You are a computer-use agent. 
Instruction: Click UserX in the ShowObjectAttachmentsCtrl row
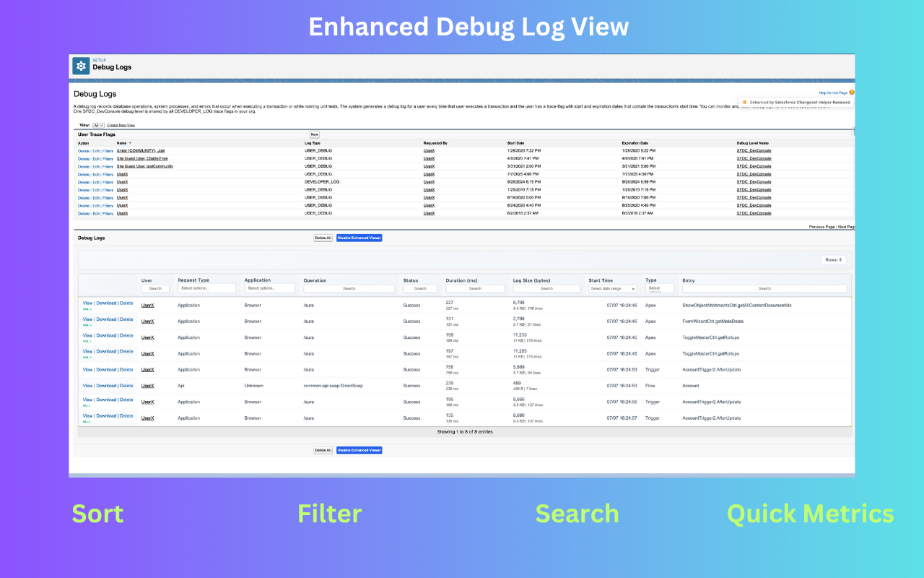(147, 306)
